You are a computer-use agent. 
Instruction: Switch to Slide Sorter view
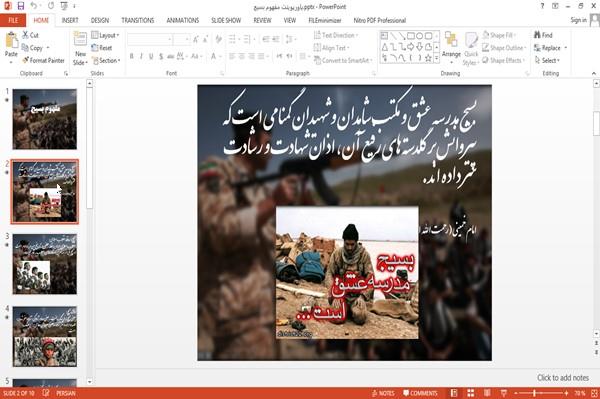coord(471,393)
